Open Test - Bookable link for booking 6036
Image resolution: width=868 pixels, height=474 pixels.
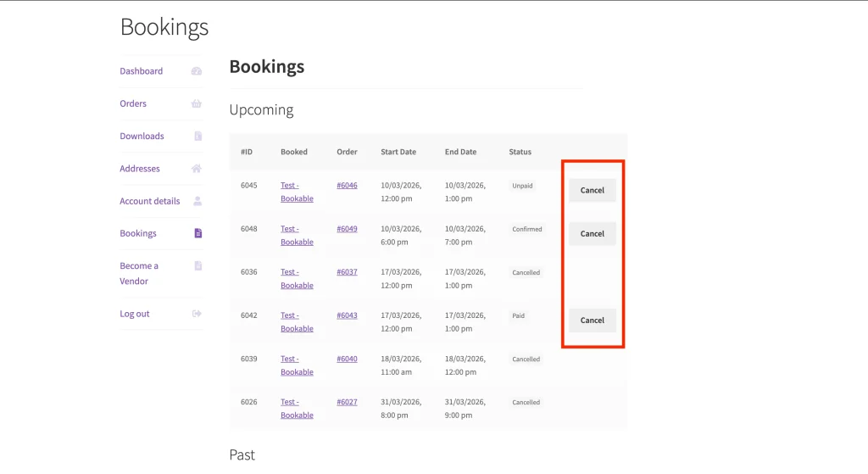point(297,278)
